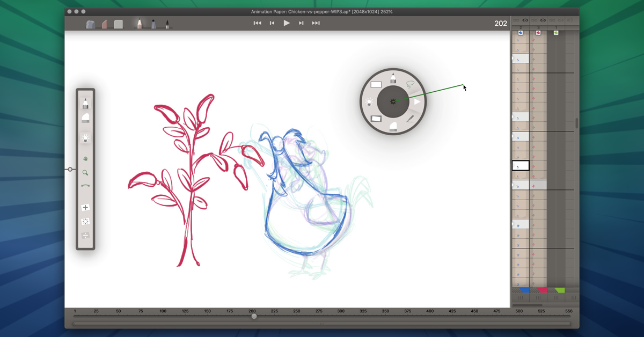
Task: Click timeline at frame 100 mark
Action: click(x=163, y=311)
